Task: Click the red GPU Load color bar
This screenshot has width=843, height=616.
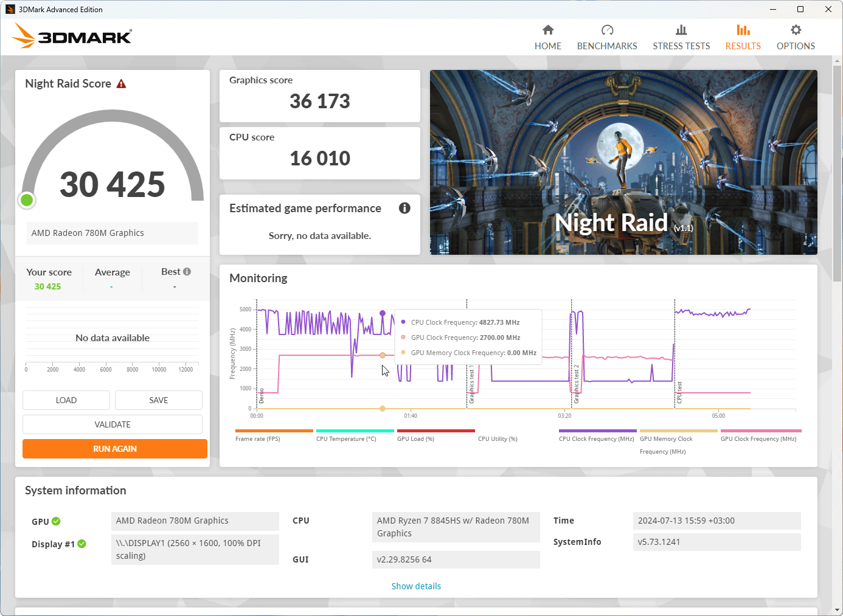Action: 436,431
